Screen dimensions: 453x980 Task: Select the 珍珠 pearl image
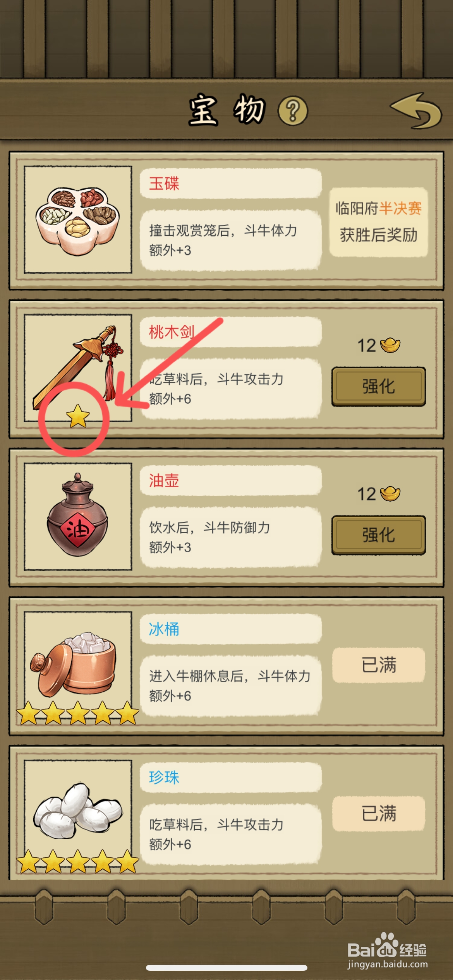[78, 814]
